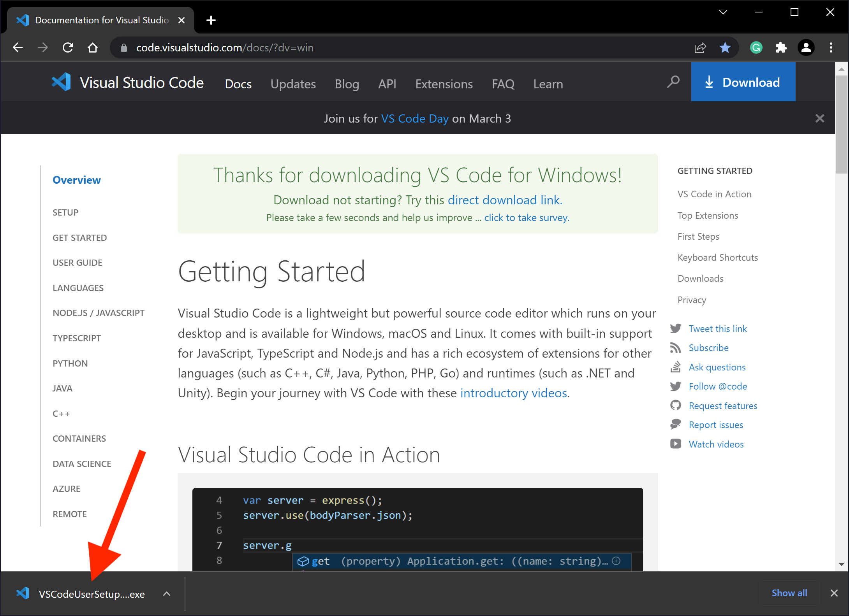Click the scrollbar down arrow
The width and height of the screenshot is (849, 616).
[842, 564]
